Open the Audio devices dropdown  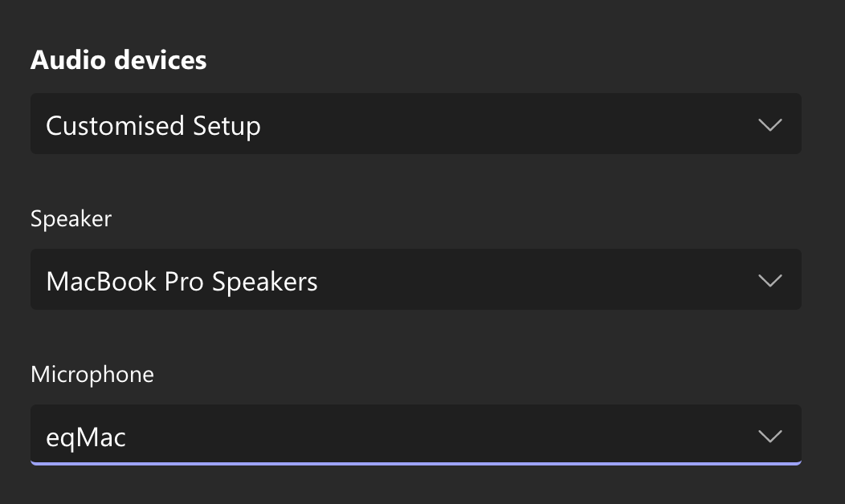[415, 124]
